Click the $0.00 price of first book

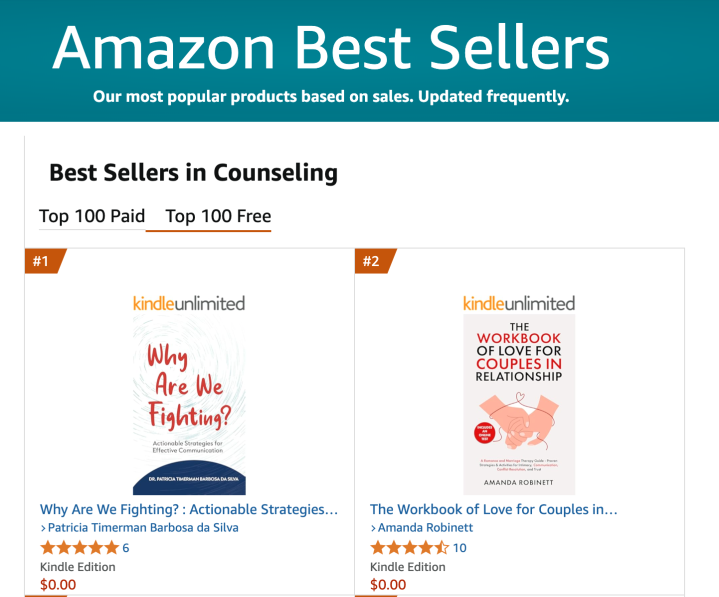click(58, 585)
